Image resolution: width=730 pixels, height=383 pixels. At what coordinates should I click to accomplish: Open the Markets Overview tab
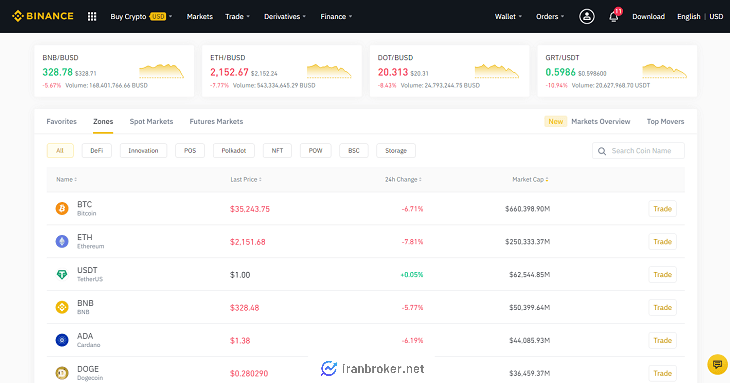click(601, 121)
